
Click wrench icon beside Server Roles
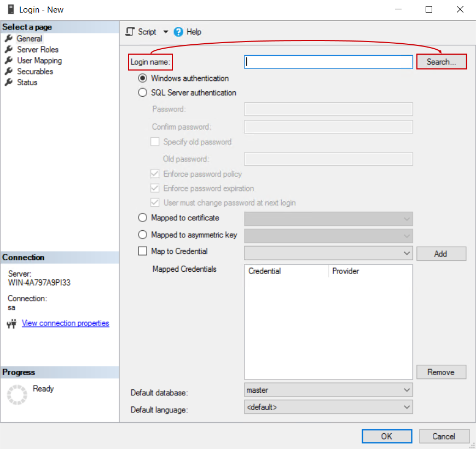8,49
